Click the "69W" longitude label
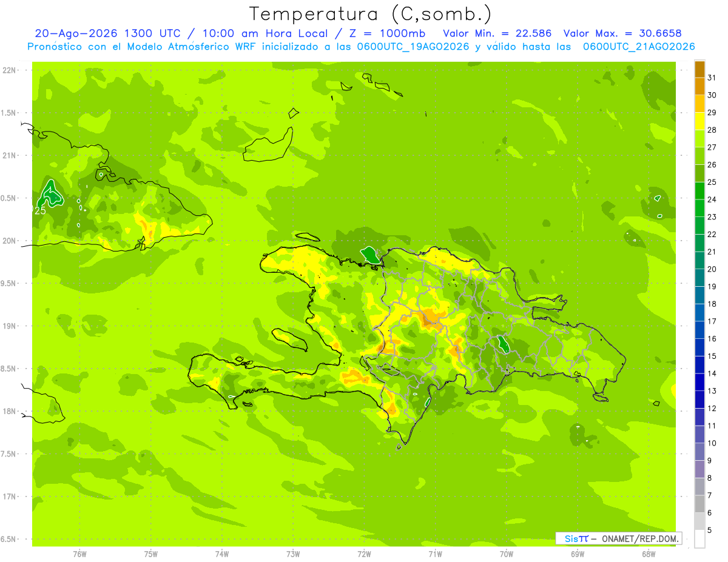The width and height of the screenshot is (728, 562). 578,554
